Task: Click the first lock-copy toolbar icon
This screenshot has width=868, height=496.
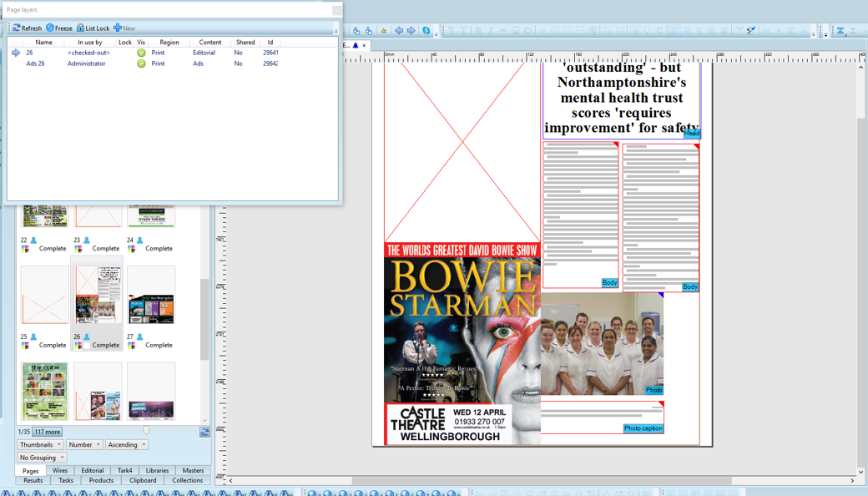Action: pyautogui.click(x=356, y=30)
